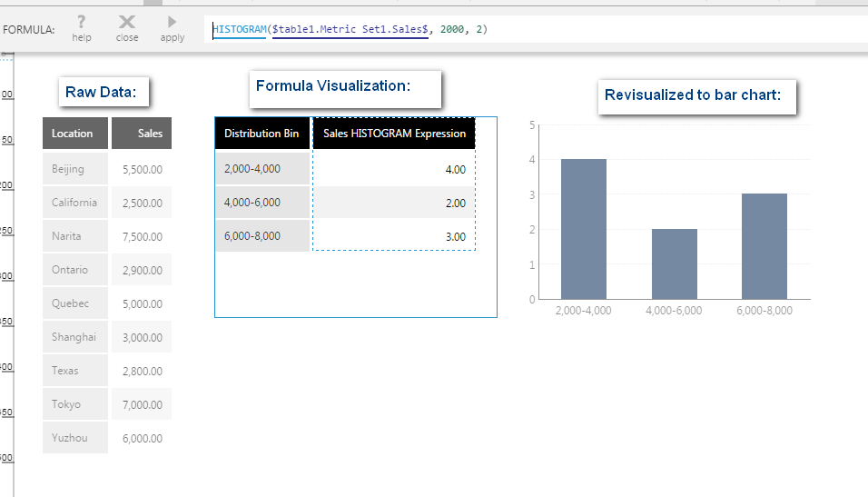
Task: Click the 2,000-4,000 bar in chart
Action: [584, 229]
